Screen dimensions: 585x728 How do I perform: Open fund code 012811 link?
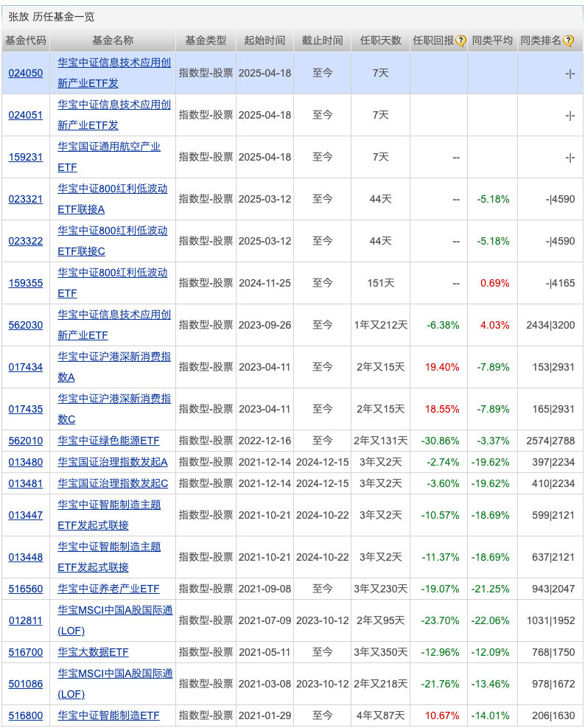[26, 620]
